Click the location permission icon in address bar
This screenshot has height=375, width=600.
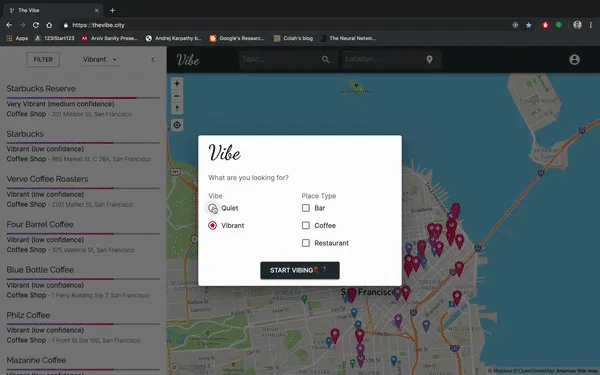[x=515, y=25]
